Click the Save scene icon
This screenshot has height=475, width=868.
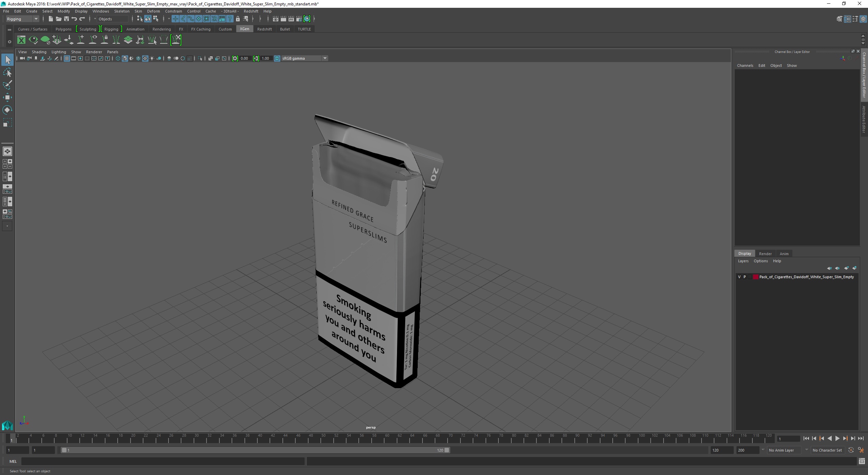[x=66, y=19]
